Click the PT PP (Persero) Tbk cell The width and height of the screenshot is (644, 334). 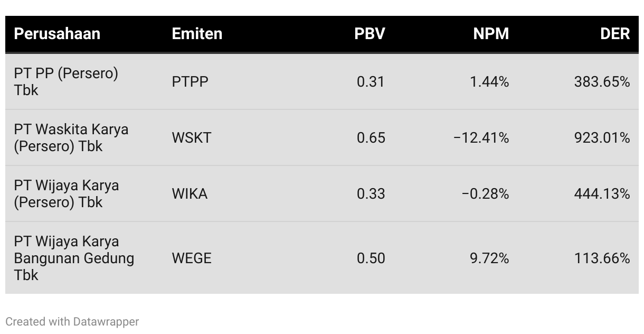click(66, 81)
